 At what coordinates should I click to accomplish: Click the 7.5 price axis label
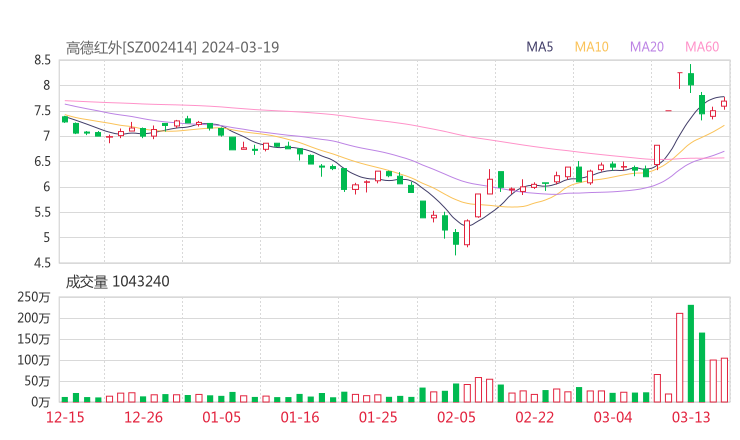tap(42, 111)
